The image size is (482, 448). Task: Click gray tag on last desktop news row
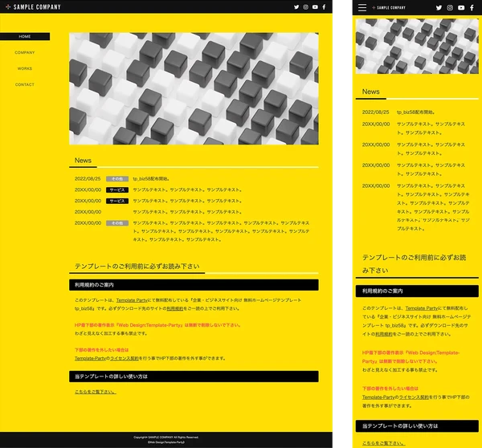click(x=117, y=223)
